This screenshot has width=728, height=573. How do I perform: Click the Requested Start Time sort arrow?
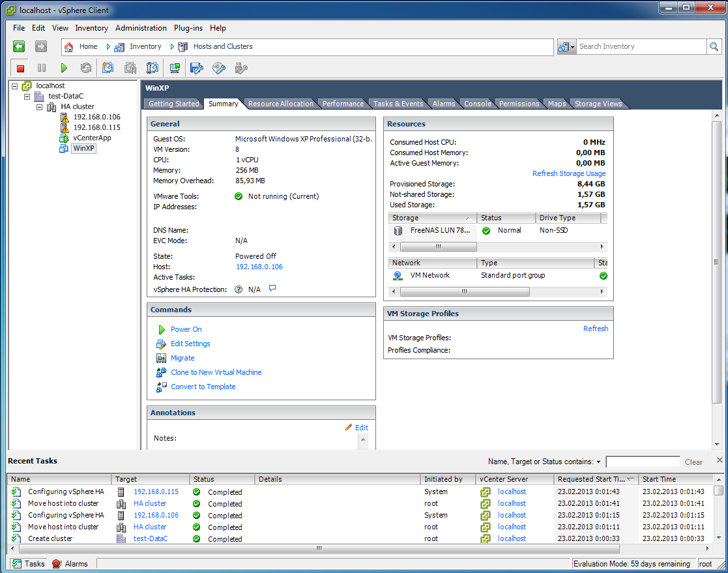(630, 479)
